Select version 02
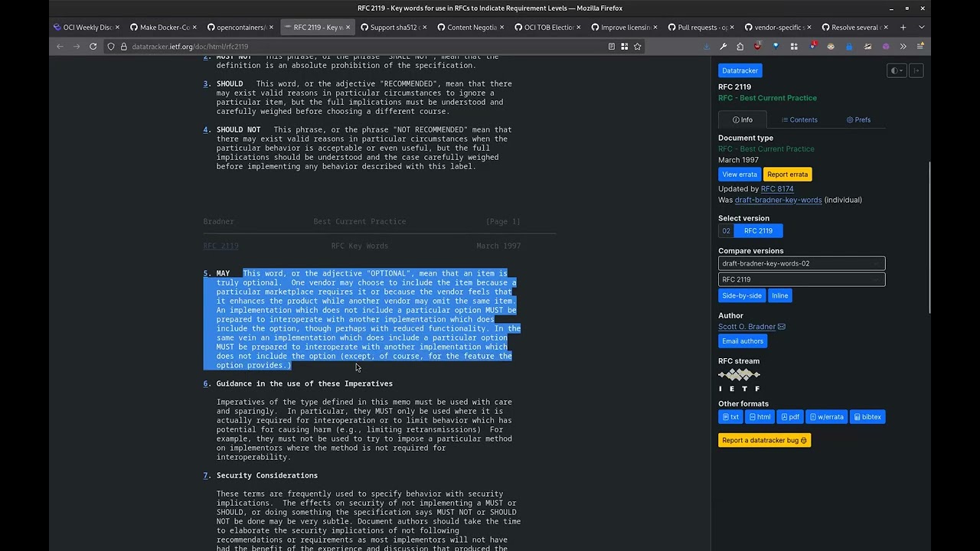980x551 pixels. click(726, 231)
